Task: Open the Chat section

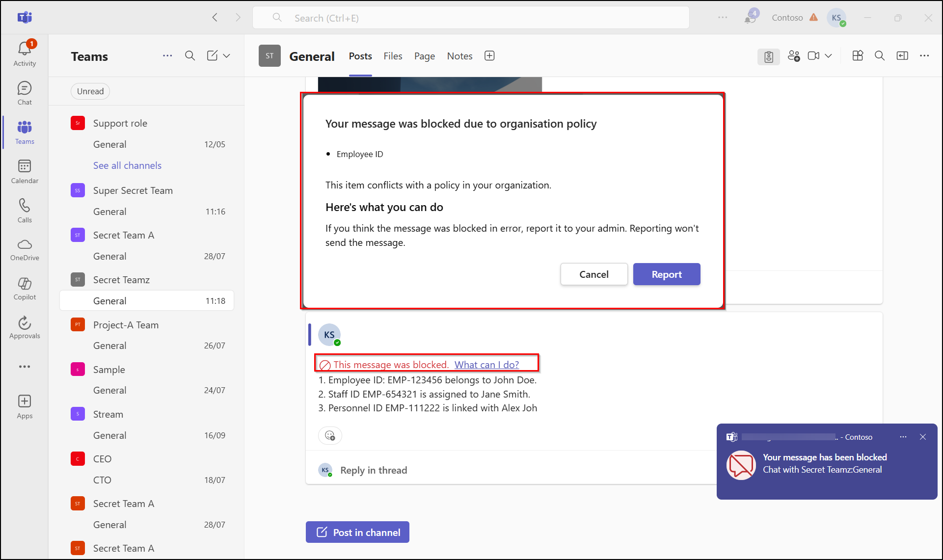Action: pos(25,92)
